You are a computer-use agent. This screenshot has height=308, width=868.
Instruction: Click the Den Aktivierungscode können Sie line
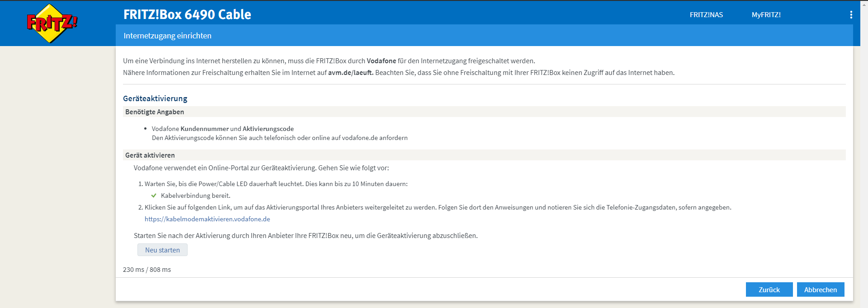tap(280, 138)
